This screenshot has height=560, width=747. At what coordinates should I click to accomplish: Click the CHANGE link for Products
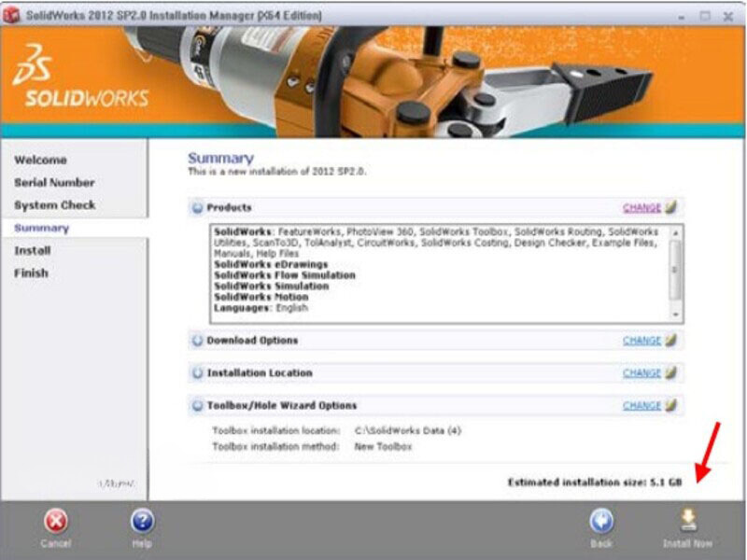(x=641, y=207)
